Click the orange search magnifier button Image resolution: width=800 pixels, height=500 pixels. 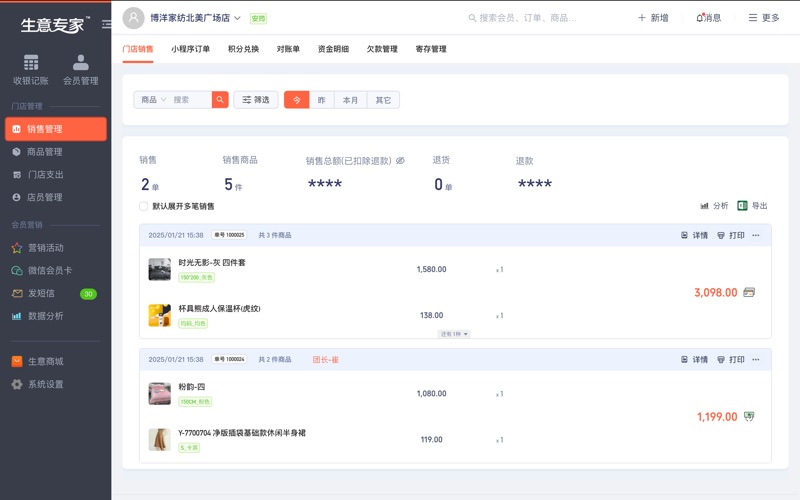pyautogui.click(x=220, y=100)
